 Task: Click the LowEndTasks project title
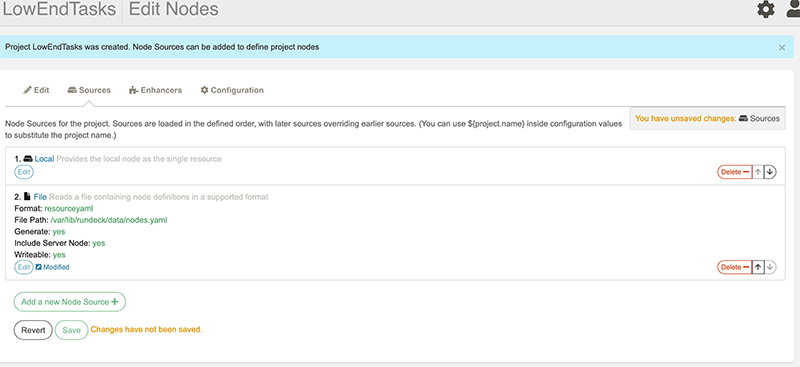[x=59, y=9]
